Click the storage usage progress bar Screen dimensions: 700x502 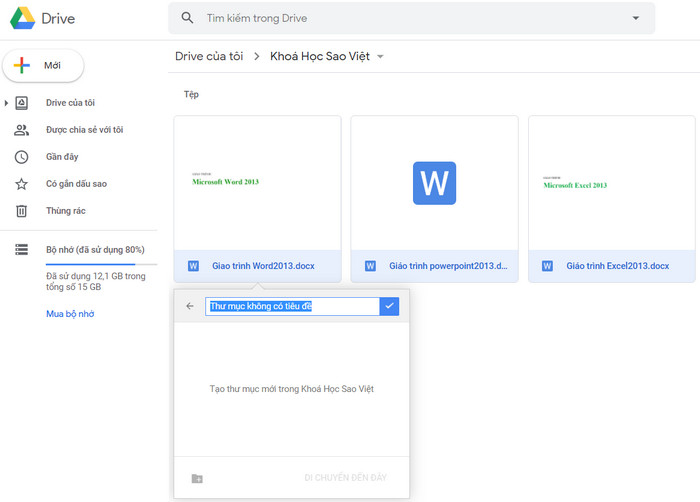(101, 264)
